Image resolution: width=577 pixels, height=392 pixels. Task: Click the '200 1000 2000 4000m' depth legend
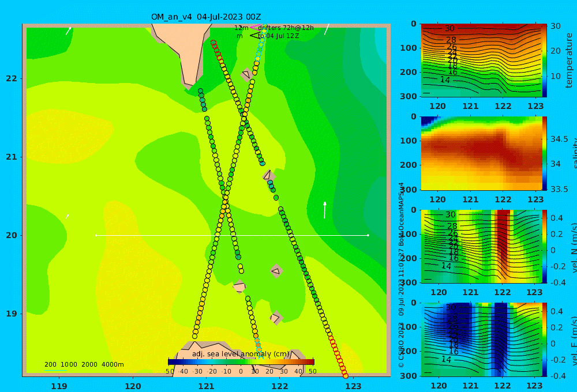click(84, 364)
